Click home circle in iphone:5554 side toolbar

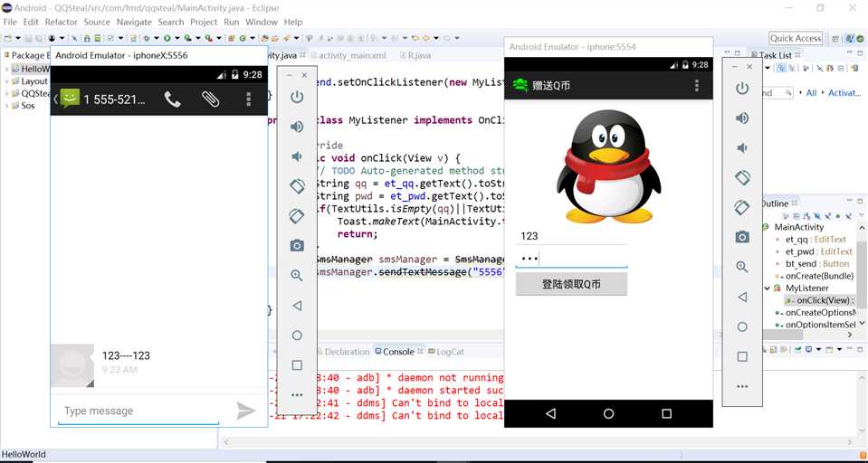pyautogui.click(x=742, y=327)
